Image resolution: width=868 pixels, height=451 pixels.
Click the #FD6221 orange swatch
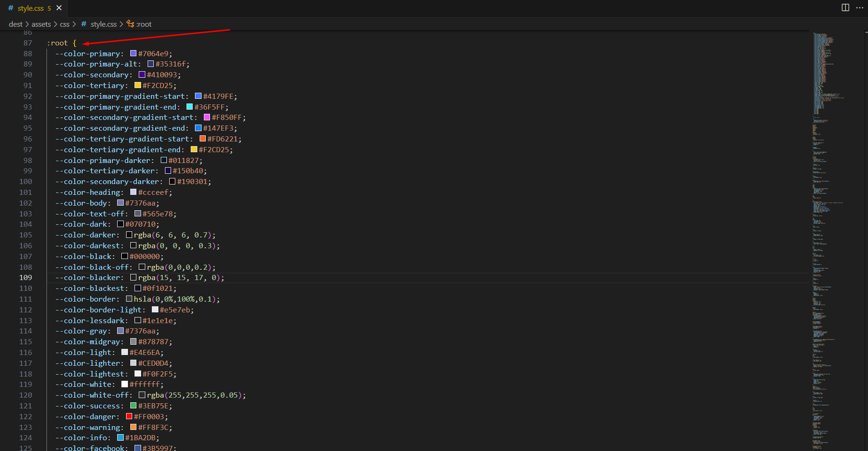[x=202, y=139]
